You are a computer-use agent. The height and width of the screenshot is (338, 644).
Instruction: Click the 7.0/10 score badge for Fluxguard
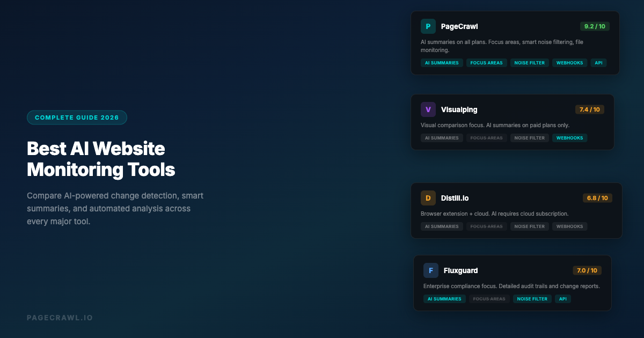[588, 270]
